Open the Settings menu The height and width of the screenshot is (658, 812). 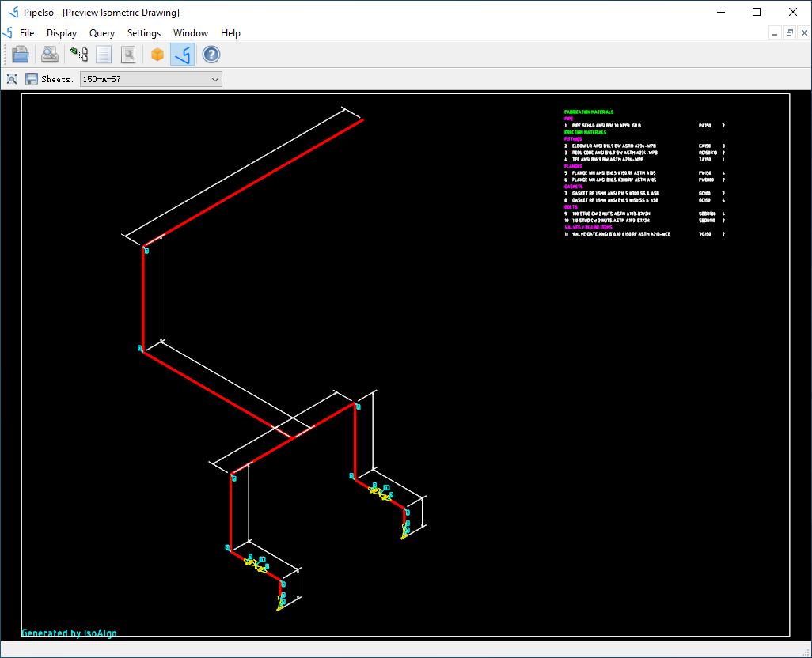coord(144,33)
